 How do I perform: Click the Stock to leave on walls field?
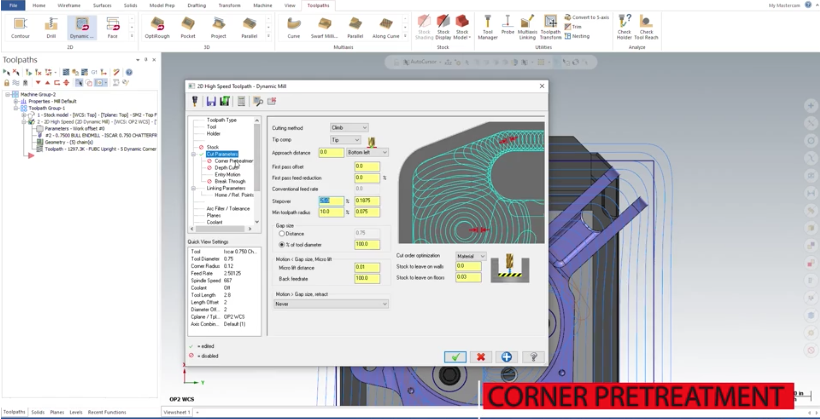468,266
